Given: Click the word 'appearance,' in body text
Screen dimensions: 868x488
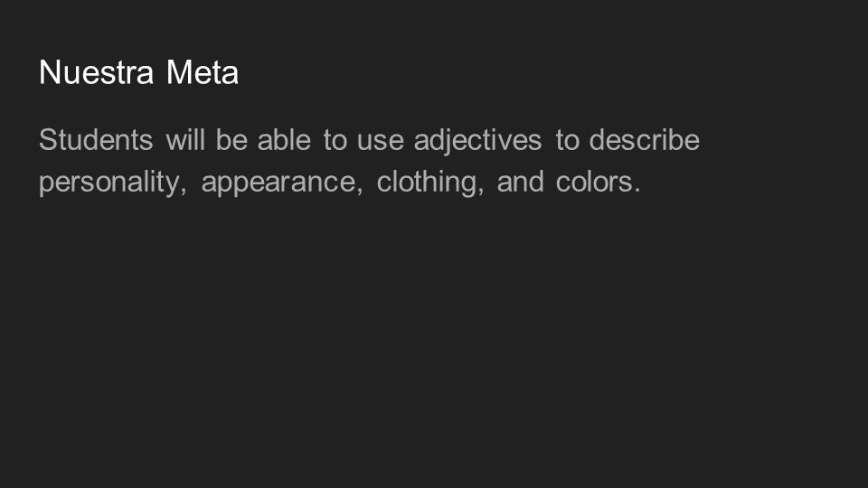Looking at the screenshot, I should point(282,183).
